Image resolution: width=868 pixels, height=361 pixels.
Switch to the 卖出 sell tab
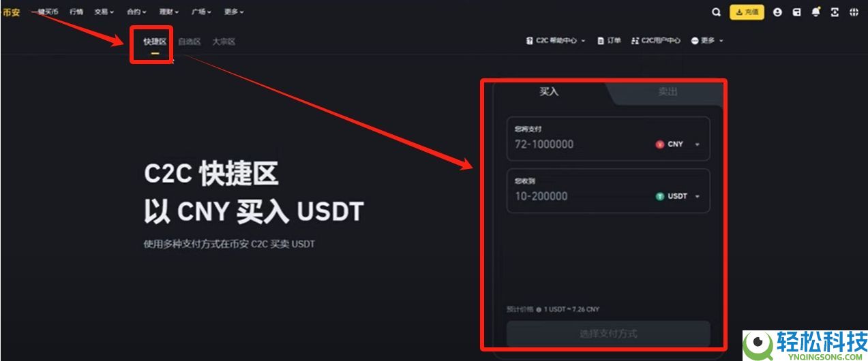[x=668, y=92]
